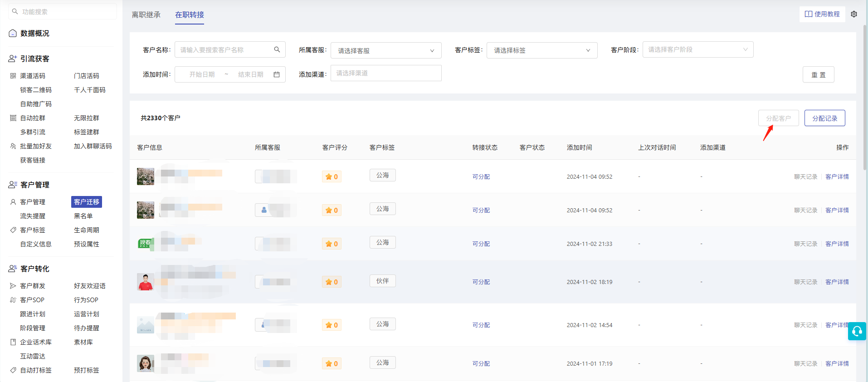The width and height of the screenshot is (868, 382).
Task: Click the 转接状态 column header
Action: coord(485,147)
